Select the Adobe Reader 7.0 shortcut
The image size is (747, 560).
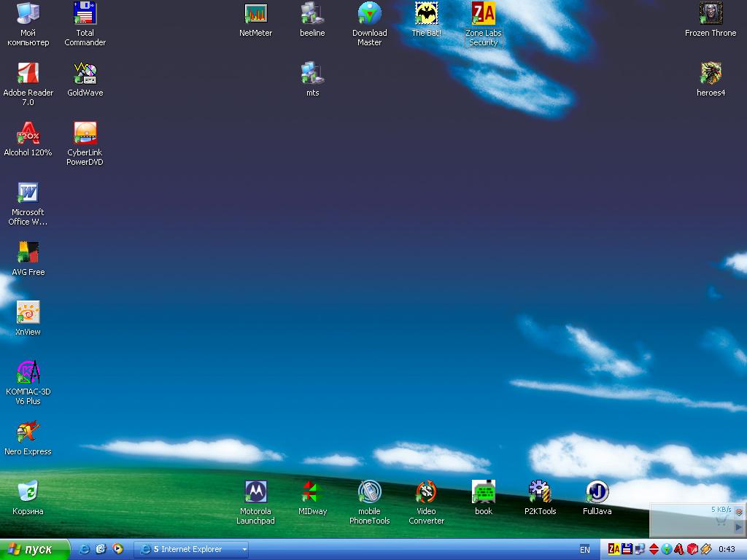coord(28,85)
